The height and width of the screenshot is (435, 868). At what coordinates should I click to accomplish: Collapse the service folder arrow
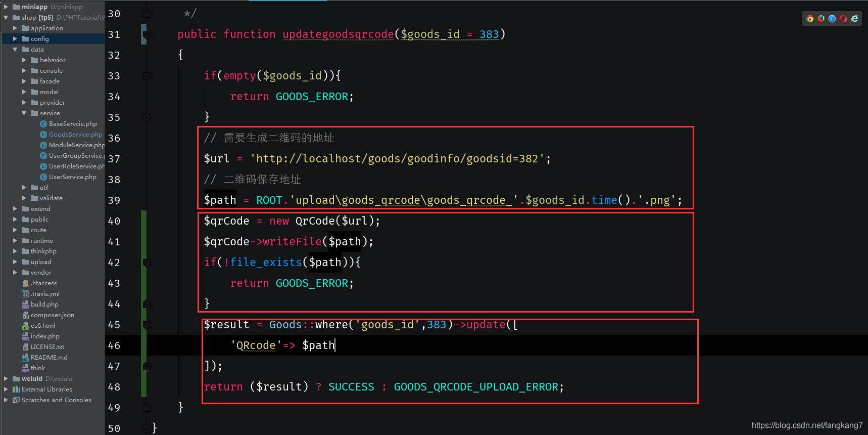coord(24,113)
